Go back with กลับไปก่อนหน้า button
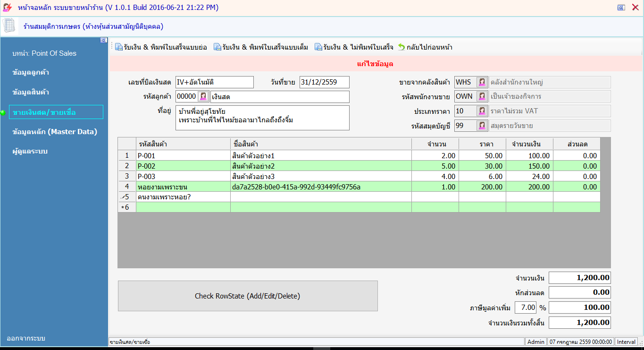644x350 pixels. (425, 47)
